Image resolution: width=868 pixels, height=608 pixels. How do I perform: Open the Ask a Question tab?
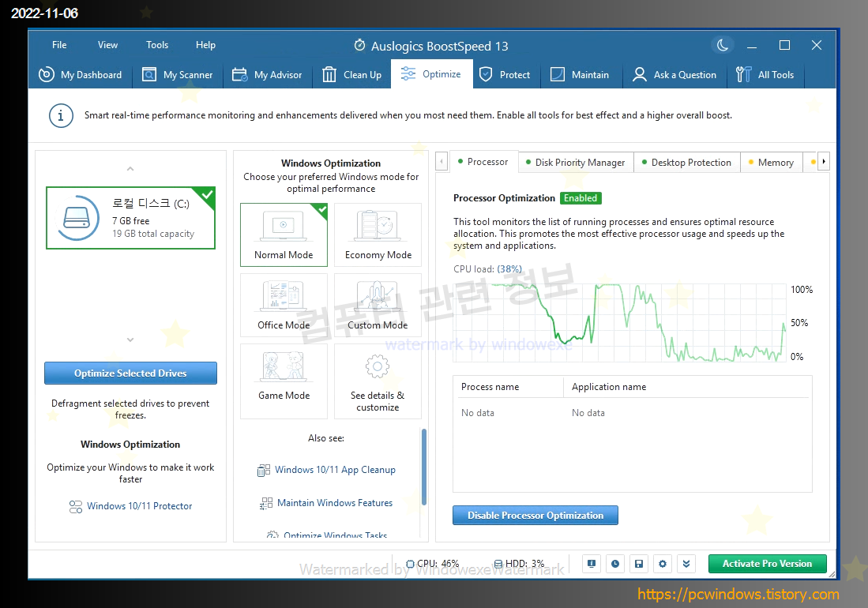click(674, 75)
